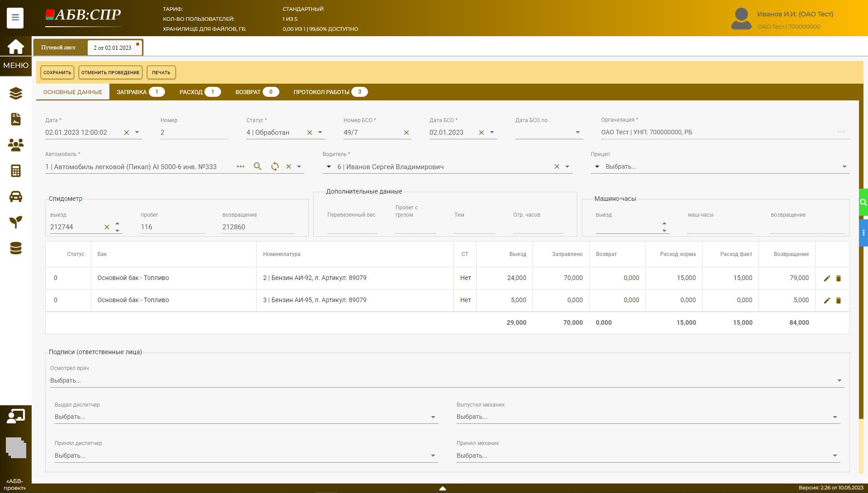
Task: Click the Отменить проведение button
Action: click(x=110, y=72)
